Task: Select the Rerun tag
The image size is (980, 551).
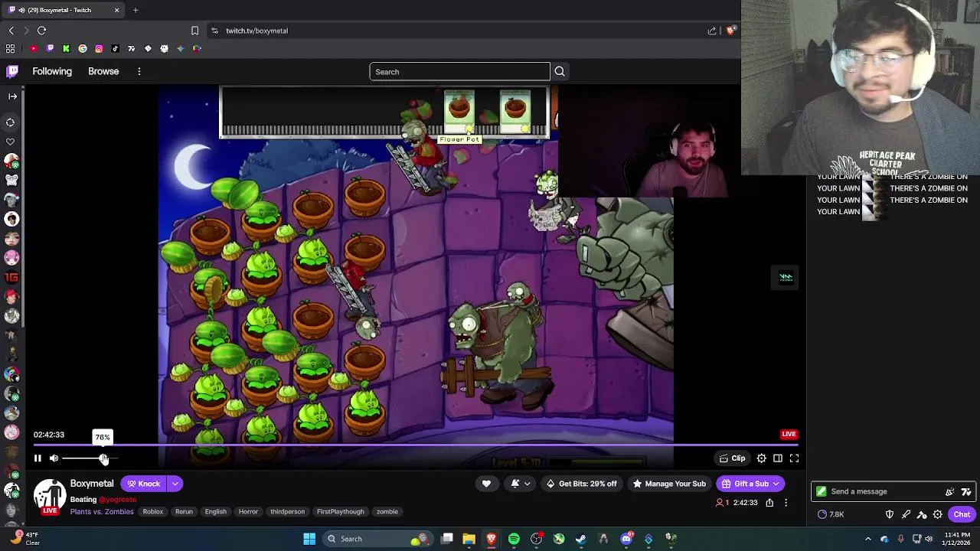Action: [x=184, y=511]
